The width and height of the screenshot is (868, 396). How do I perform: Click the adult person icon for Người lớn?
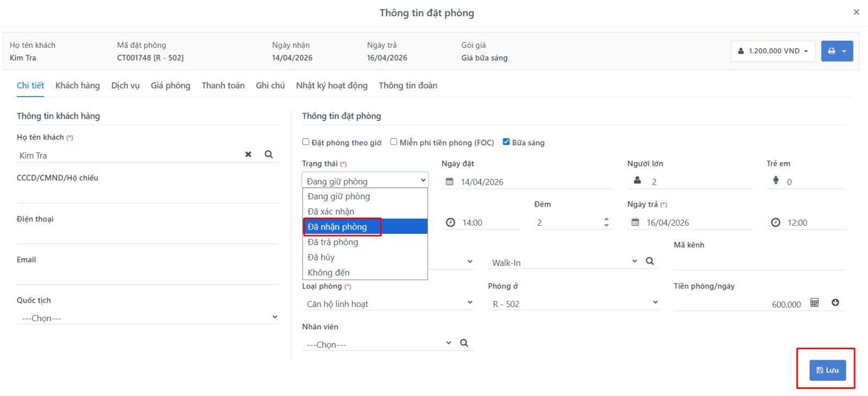coord(637,181)
